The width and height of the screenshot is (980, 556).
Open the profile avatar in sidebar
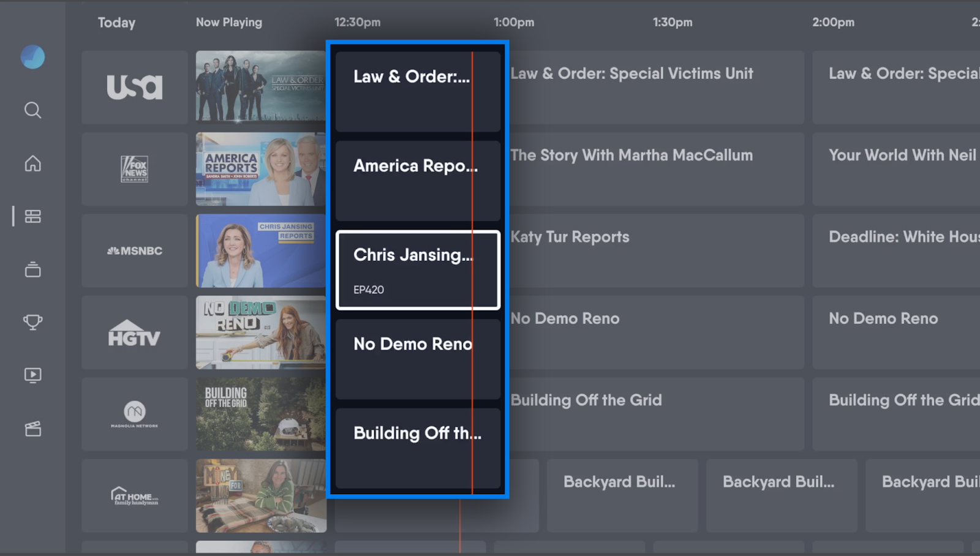click(32, 57)
